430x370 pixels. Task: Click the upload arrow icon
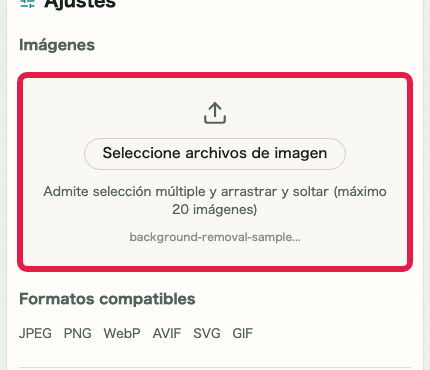click(215, 113)
